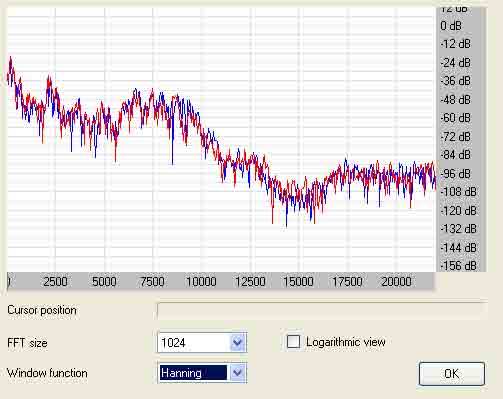
Task: Click the 17500 frequency axis label
Action: tap(347, 282)
